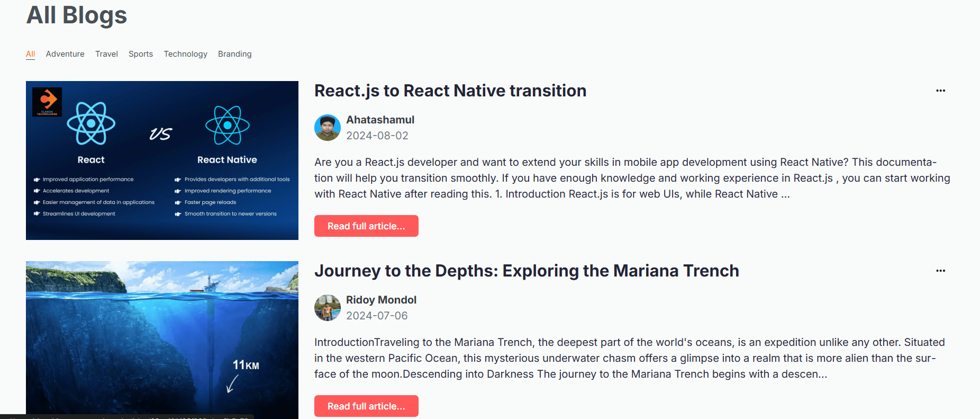Click author name Ahatashamul

(380, 120)
